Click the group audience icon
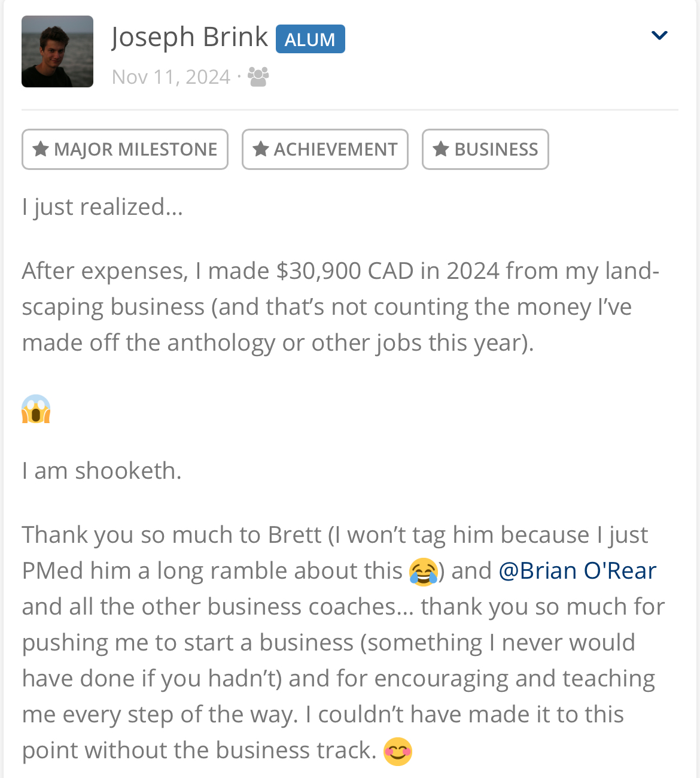This screenshot has width=700, height=778. coord(258,77)
